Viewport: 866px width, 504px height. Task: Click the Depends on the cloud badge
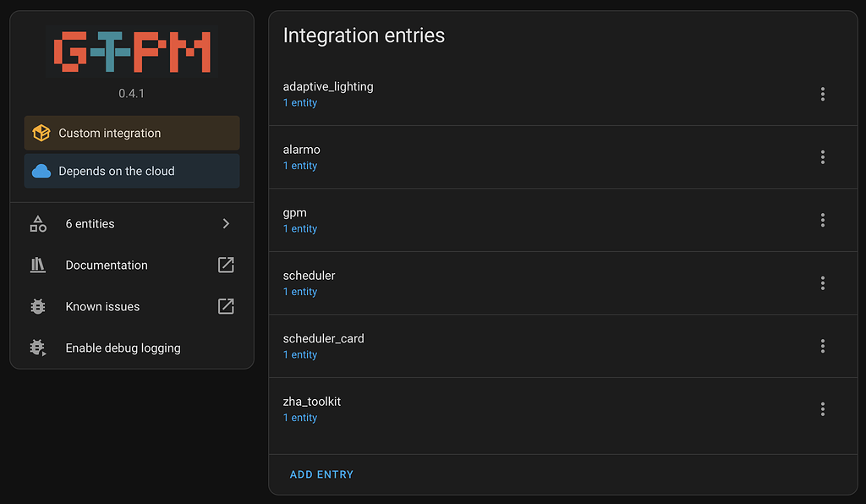pos(131,170)
